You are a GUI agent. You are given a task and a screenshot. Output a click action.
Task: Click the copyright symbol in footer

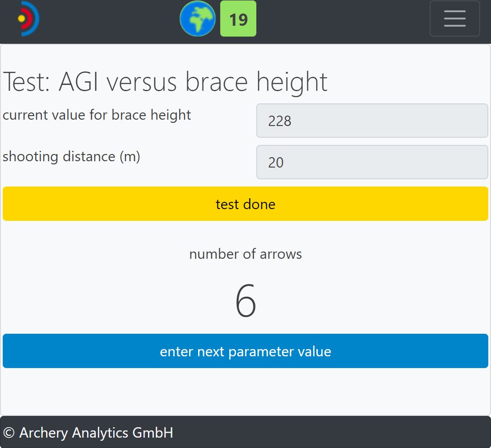(x=9, y=433)
